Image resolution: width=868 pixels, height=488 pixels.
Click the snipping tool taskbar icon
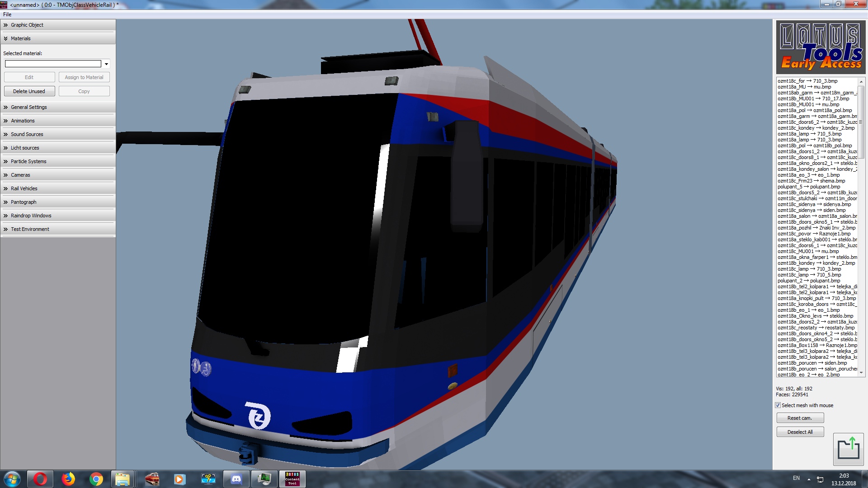coord(208,479)
